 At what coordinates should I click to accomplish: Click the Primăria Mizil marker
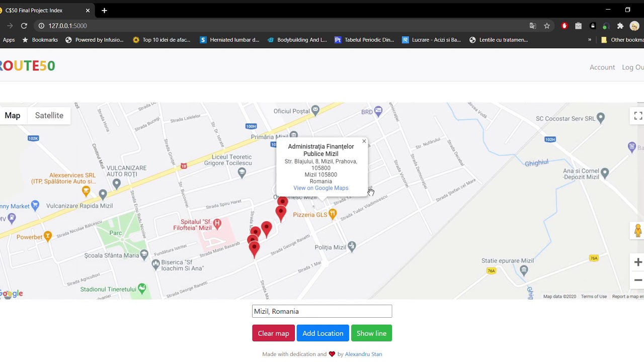click(294, 135)
